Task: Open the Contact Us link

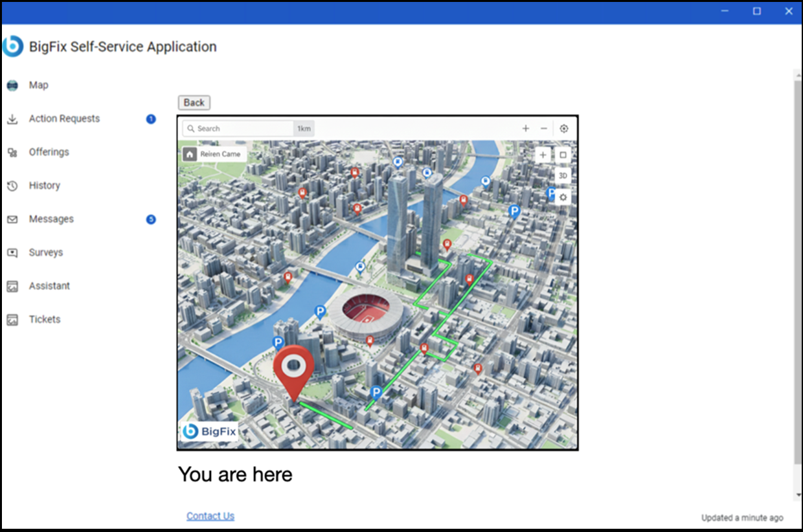Action: click(210, 515)
